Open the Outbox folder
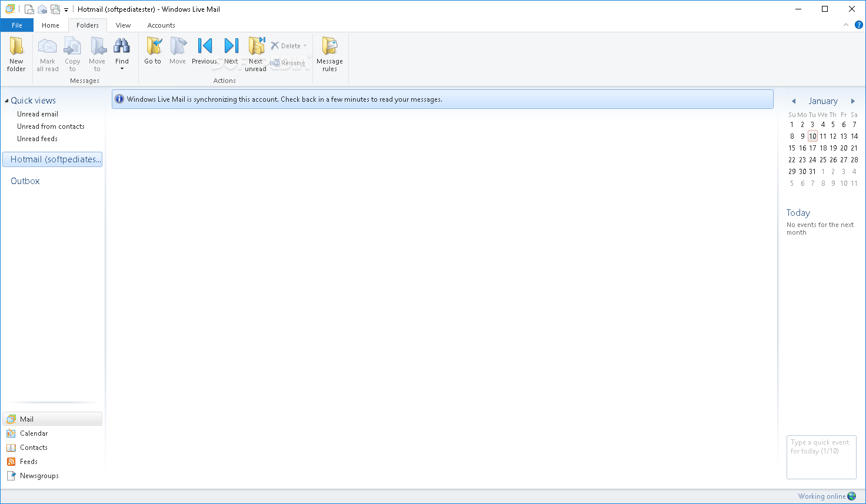The image size is (866, 504). 25,181
